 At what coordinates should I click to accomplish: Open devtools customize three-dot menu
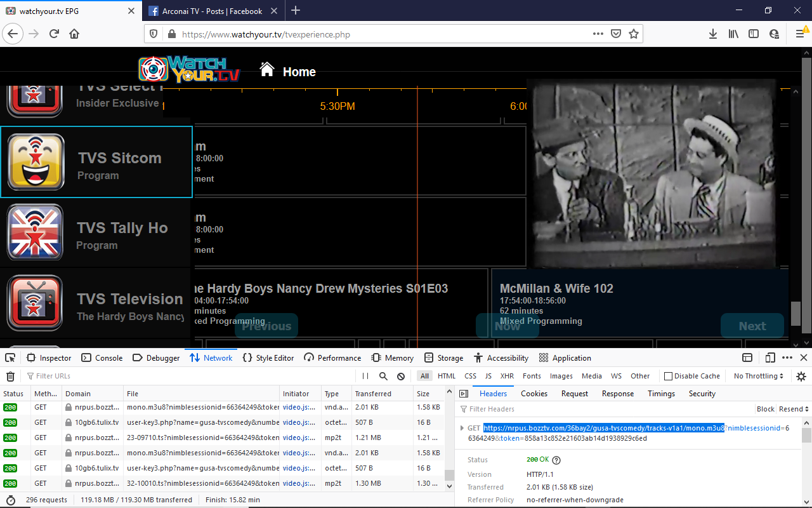[x=787, y=358]
